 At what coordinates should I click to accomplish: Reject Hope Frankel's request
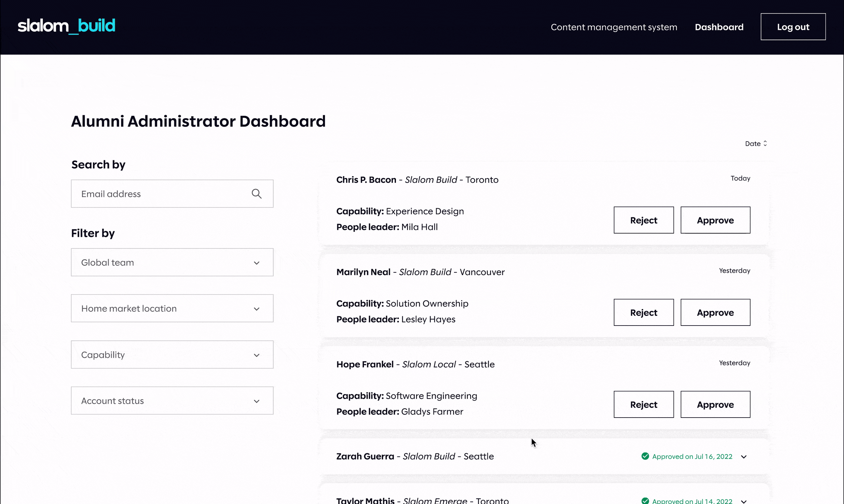click(644, 404)
